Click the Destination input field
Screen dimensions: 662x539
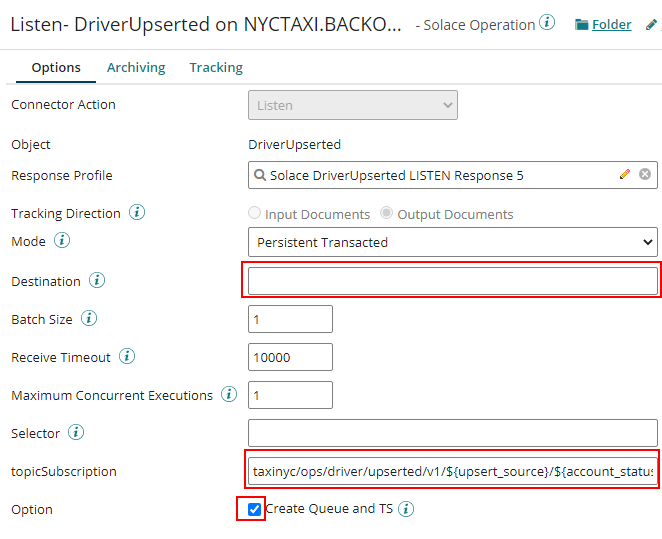click(x=452, y=281)
